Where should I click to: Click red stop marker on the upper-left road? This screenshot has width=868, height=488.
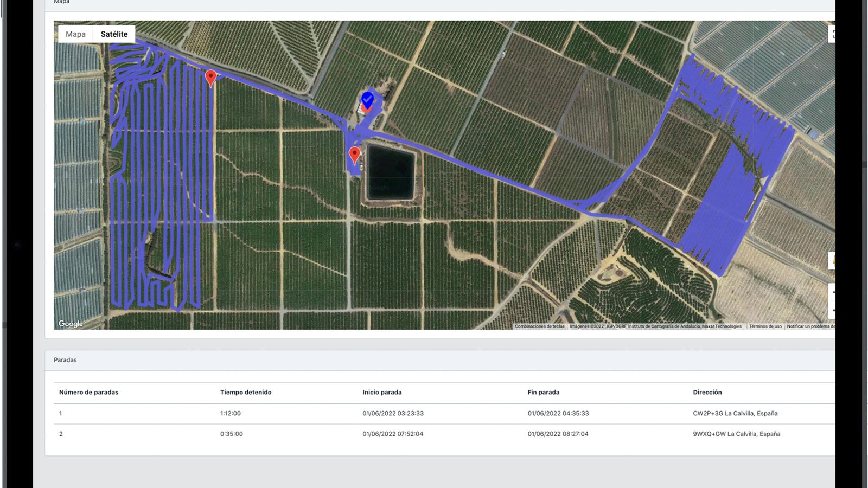pyautogui.click(x=211, y=78)
